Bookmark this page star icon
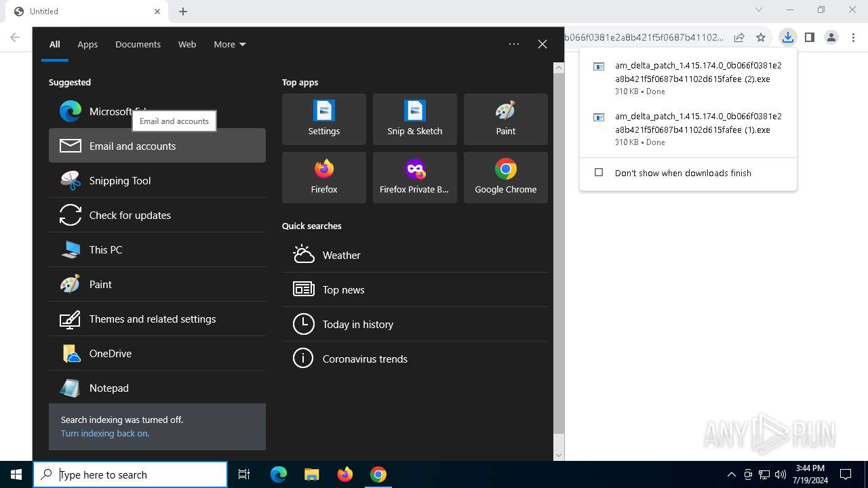 click(761, 37)
